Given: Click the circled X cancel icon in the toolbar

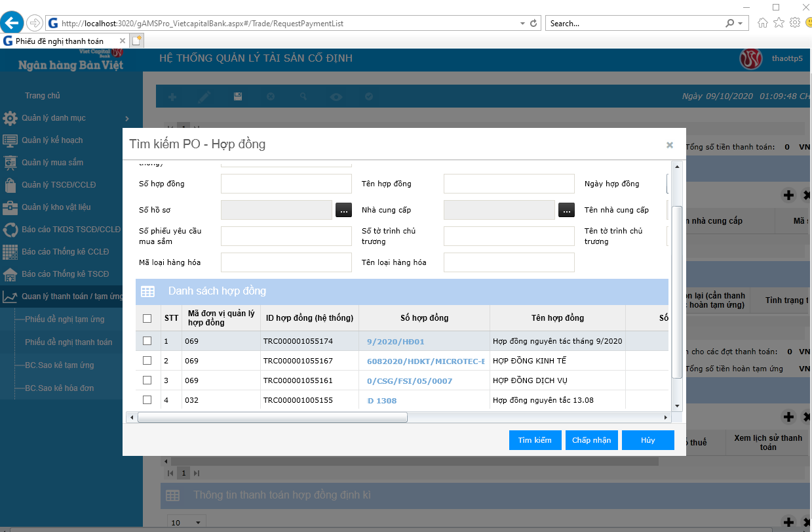Looking at the screenshot, I should point(271,97).
